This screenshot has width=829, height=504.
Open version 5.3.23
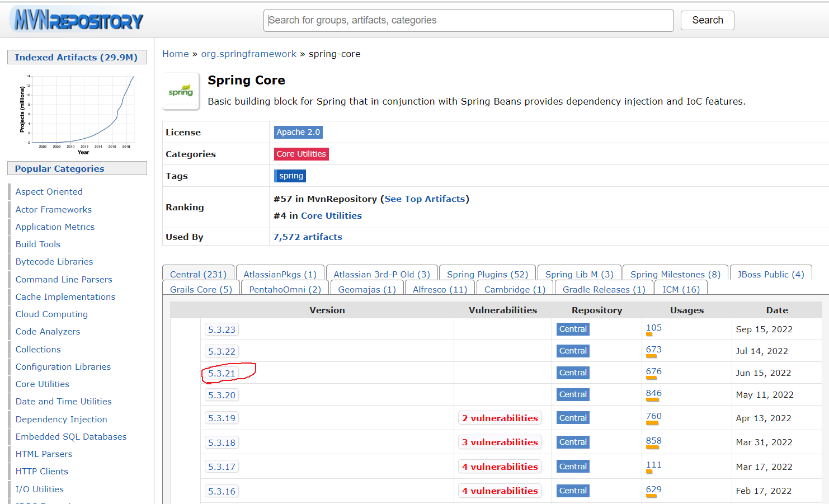click(x=222, y=329)
